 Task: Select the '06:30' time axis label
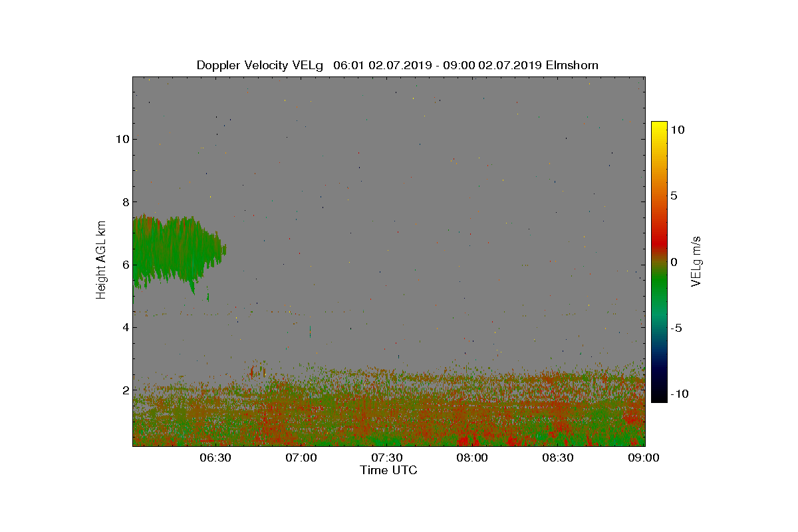click(215, 458)
